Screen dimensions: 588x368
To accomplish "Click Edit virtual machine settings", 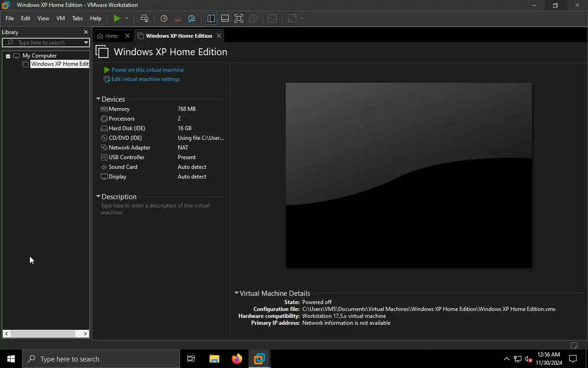I will (x=146, y=79).
